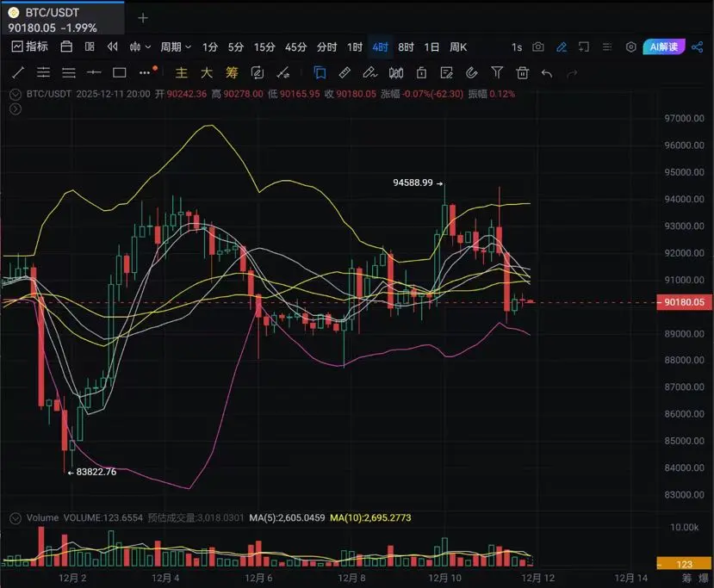Select the three horizontal lines tool
Image resolution: width=714 pixels, height=588 pixels.
coord(69,72)
